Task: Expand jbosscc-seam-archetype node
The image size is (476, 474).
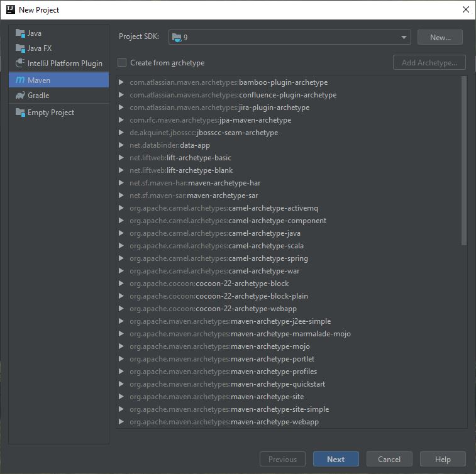Action: tap(121, 133)
